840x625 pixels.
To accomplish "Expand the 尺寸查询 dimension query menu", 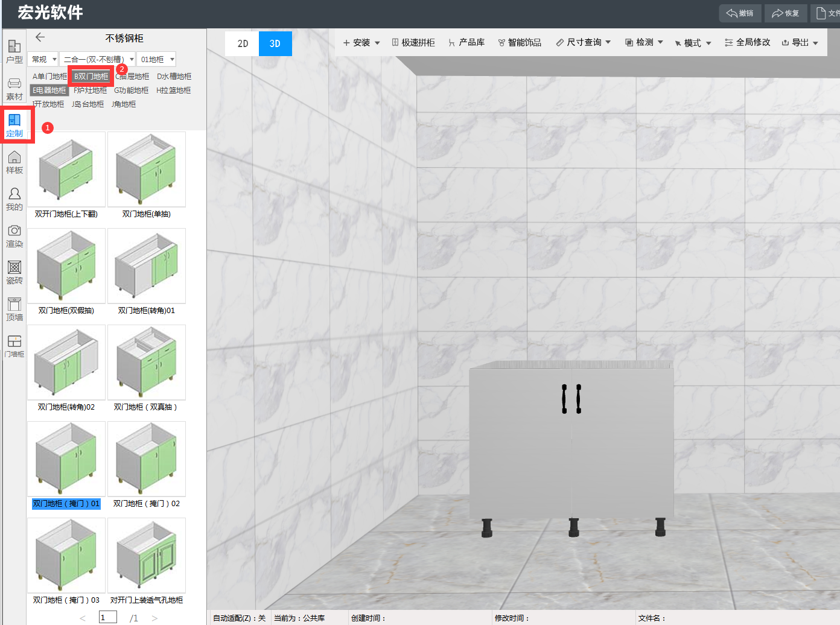I will click(584, 42).
